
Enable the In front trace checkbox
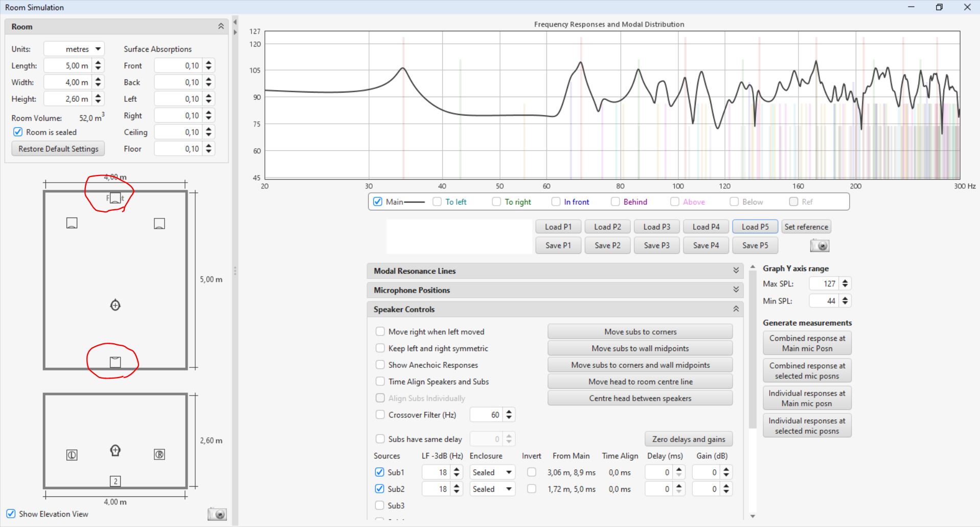tap(556, 202)
